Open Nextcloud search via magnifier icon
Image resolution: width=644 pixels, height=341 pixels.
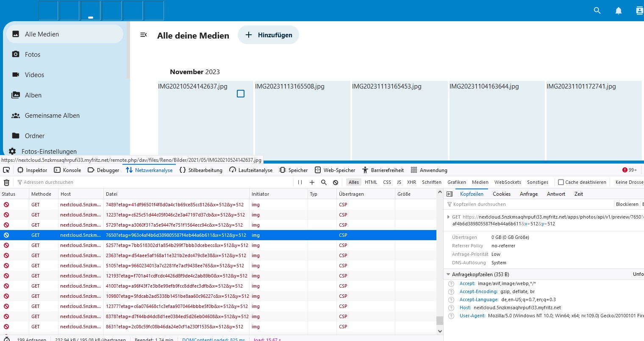597,11
